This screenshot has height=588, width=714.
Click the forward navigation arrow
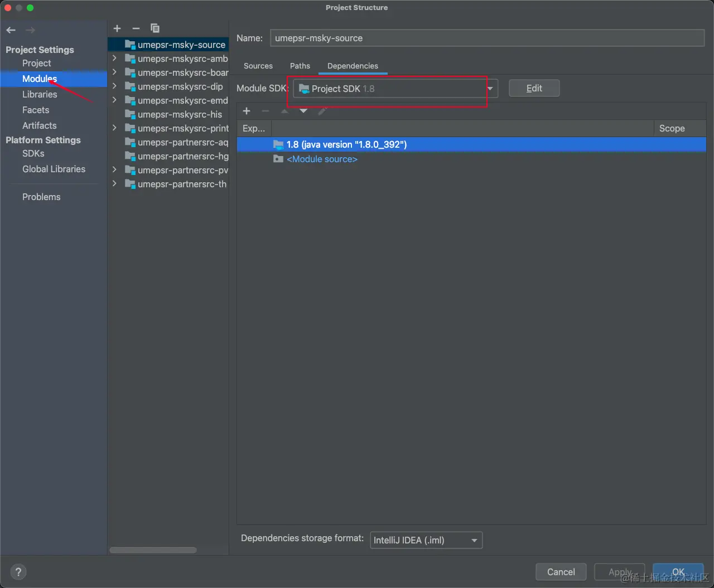(x=31, y=30)
